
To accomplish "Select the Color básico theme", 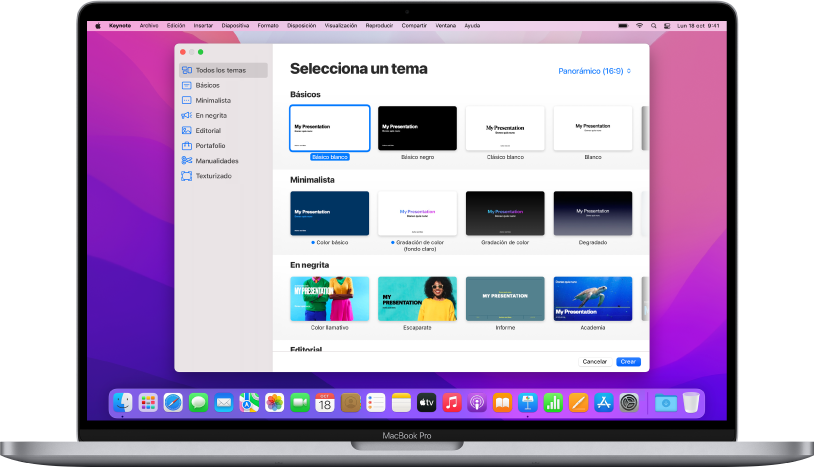I will tap(330, 213).
